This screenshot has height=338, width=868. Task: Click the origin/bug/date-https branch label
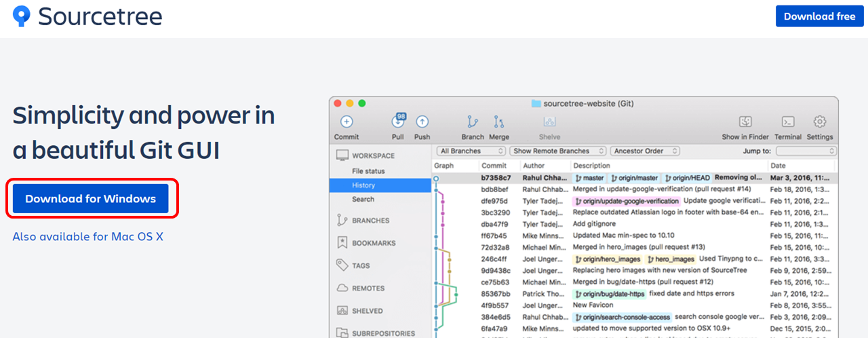pos(610,293)
